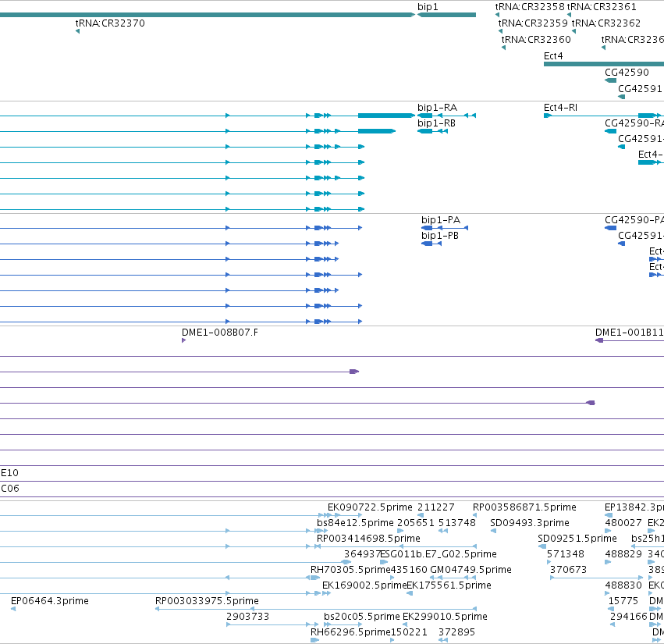Select the EP06464.3prime label
Image resolution: width=664 pixels, height=644 pixels.
pyautogui.click(x=49, y=601)
